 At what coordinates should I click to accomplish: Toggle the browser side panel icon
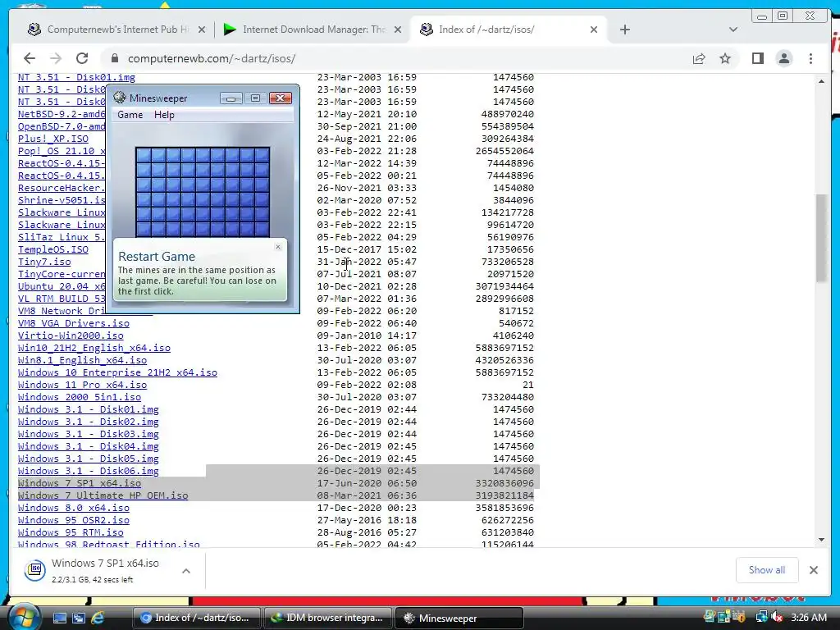(x=757, y=58)
